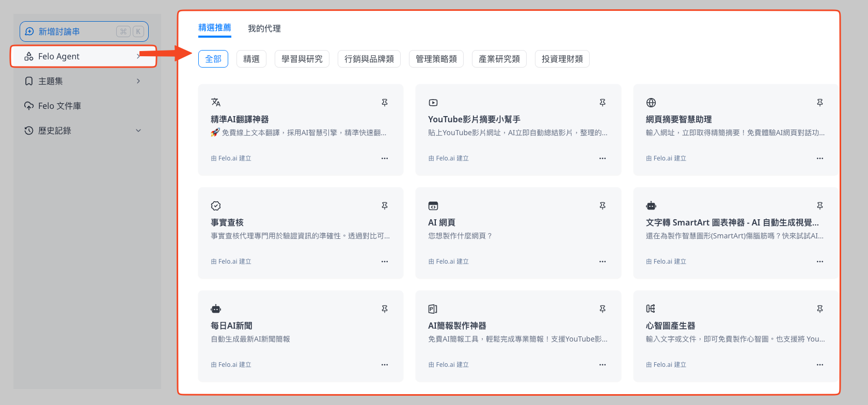Pin the 網頁摘要智慧助理 agent
The width and height of the screenshot is (868, 405).
tap(820, 103)
